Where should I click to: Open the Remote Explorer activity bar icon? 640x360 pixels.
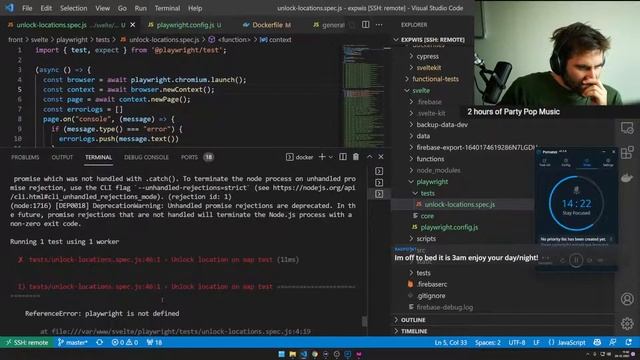[x=627, y=128]
